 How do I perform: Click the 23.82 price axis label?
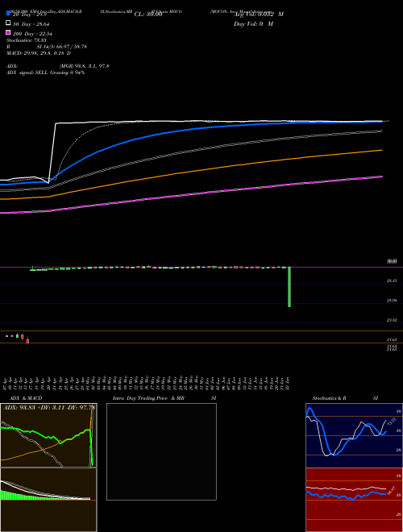point(392,320)
